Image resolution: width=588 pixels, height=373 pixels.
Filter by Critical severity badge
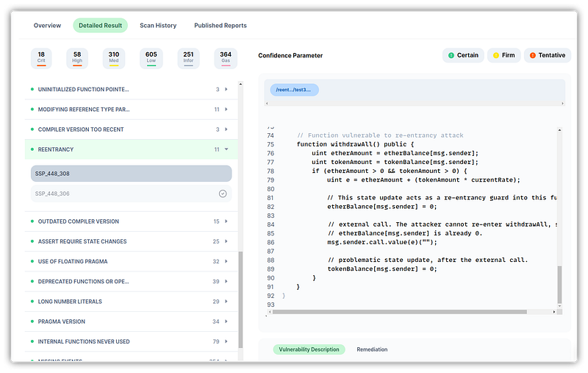tap(41, 58)
